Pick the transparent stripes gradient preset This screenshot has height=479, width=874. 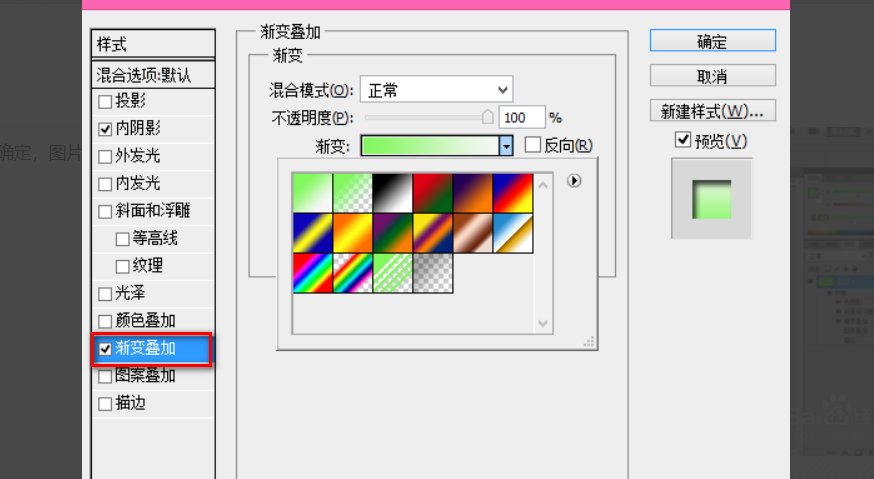tap(392, 272)
